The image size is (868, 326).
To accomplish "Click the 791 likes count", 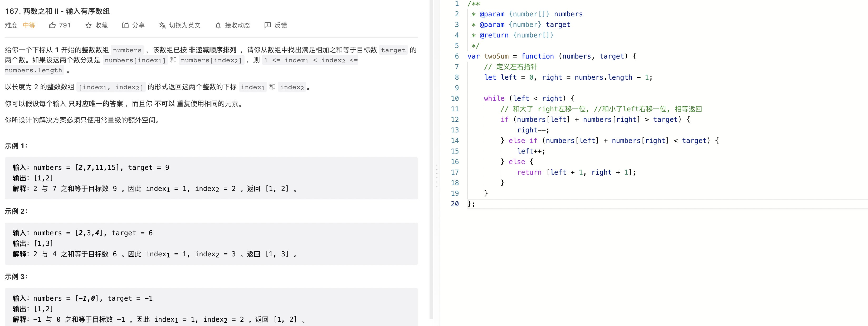I will click(65, 25).
